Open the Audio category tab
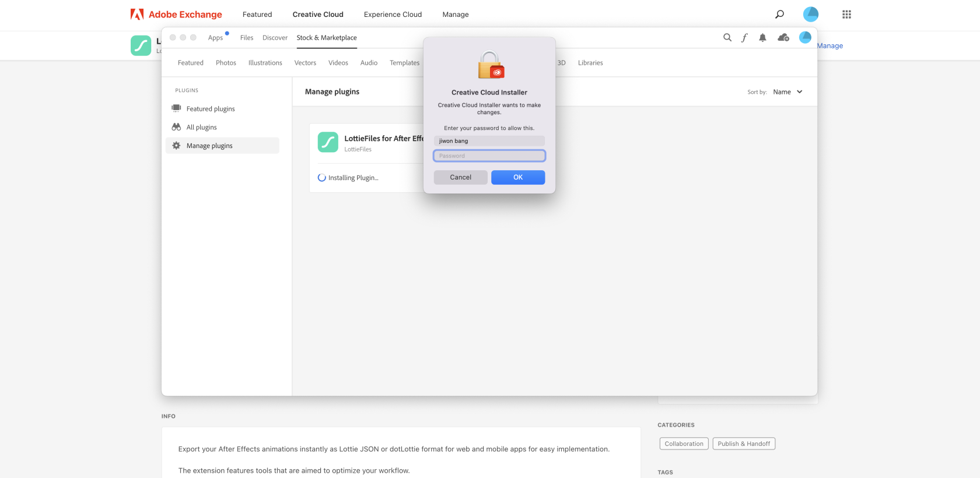 [369, 63]
